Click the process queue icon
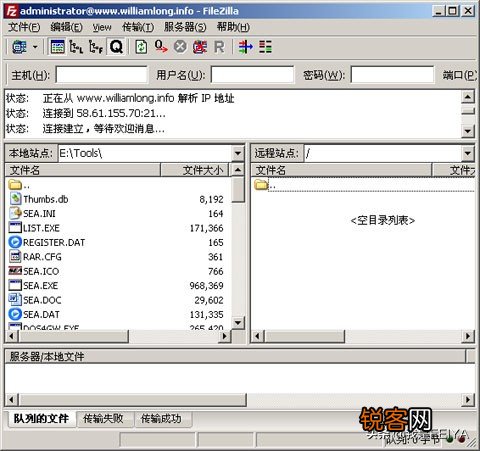 161,47
